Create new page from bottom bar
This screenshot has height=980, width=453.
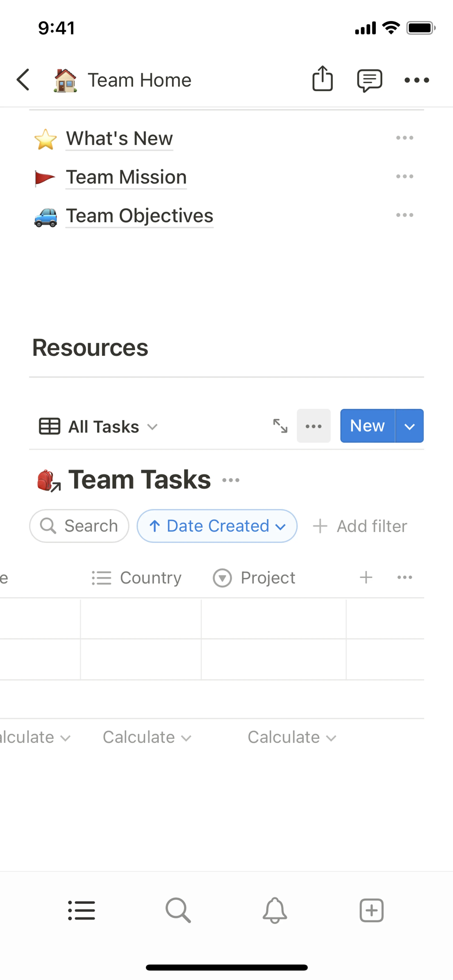coord(371,910)
